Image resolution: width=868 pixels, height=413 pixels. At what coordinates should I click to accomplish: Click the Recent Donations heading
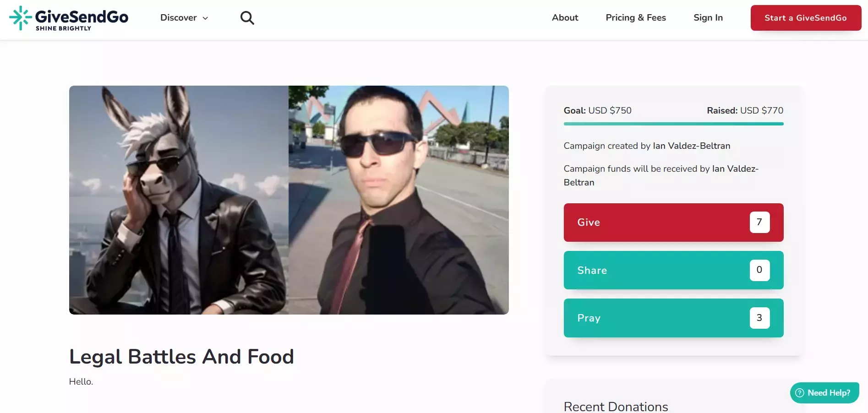pos(616,407)
